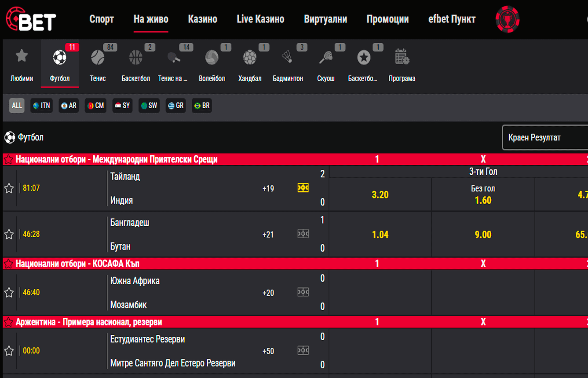Open pitch tracker icon for Естудиантес Резерви match

click(x=303, y=350)
